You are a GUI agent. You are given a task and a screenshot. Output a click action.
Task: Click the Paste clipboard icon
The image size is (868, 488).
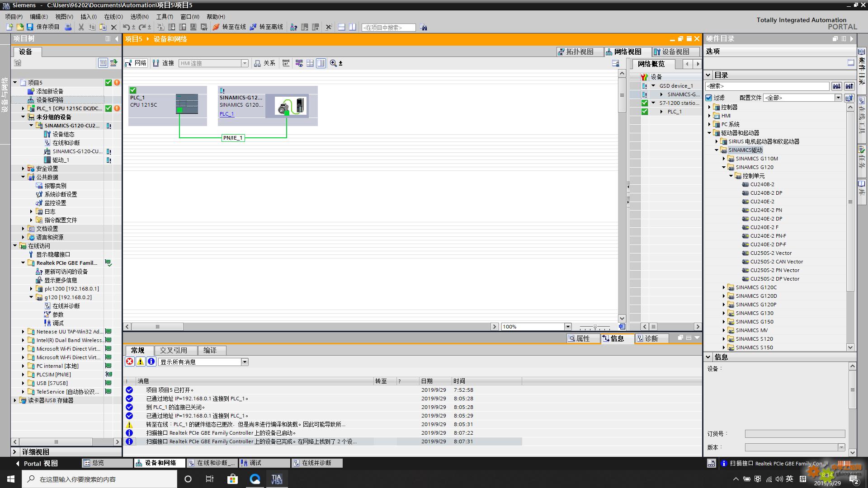103,27
